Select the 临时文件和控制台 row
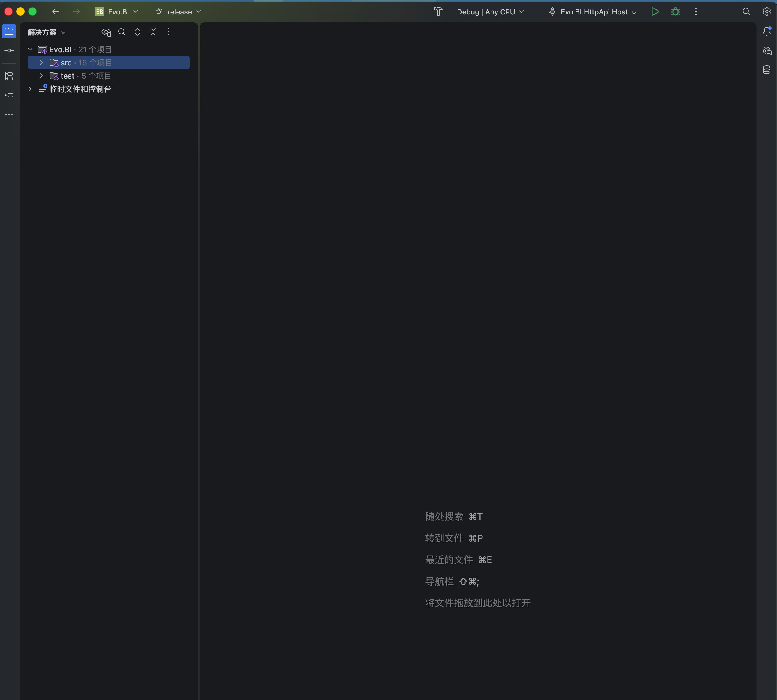Viewport: 777px width, 700px height. click(108, 89)
